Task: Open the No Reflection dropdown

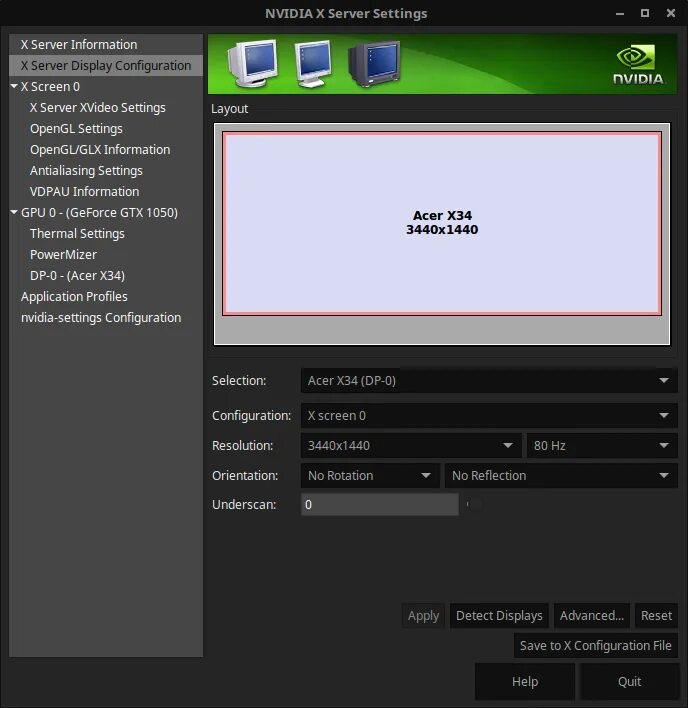Action: (x=561, y=475)
